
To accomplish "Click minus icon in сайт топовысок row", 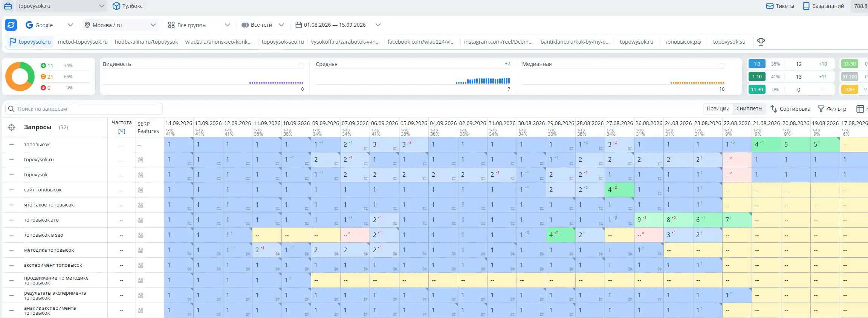I will [12, 190].
